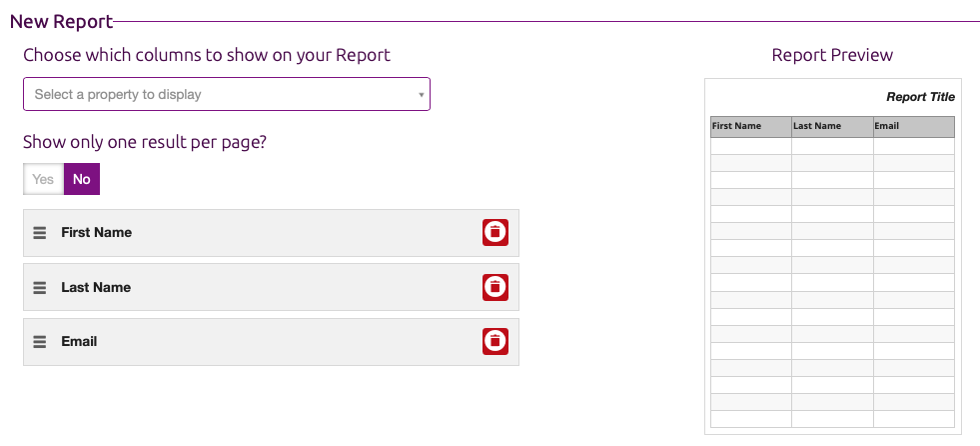Click Email header in report preview
The image size is (980, 446).
[x=886, y=127]
